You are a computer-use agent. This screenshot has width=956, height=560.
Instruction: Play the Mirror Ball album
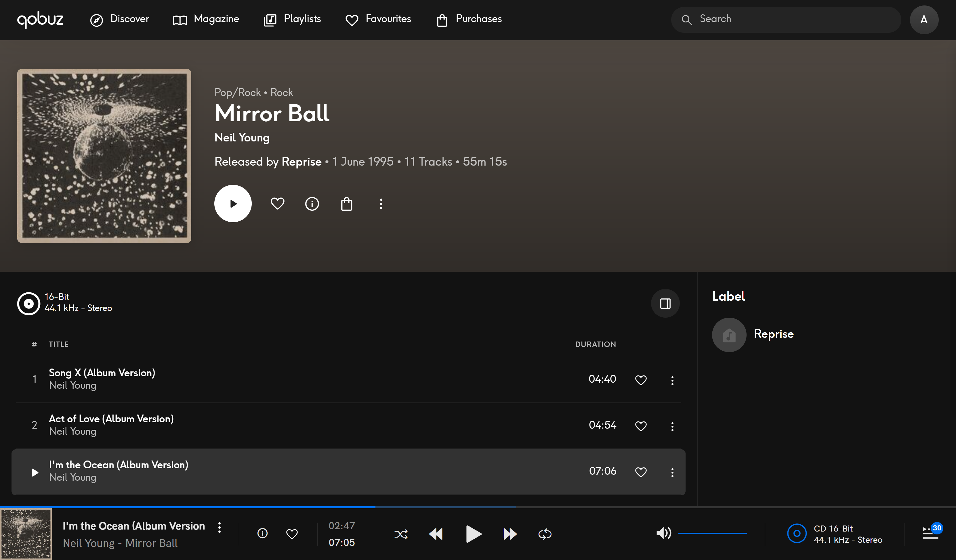pos(233,204)
